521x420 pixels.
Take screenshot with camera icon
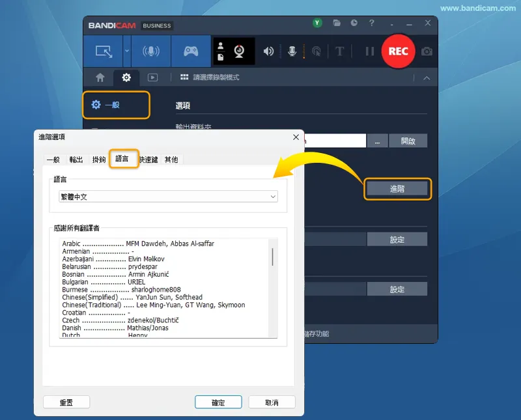(x=427, y=51)
